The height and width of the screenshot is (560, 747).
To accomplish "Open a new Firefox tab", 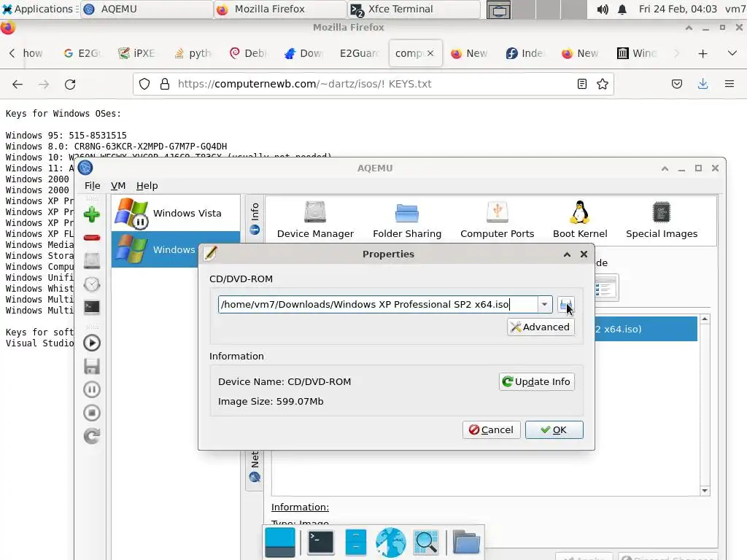I will [703, 54].
